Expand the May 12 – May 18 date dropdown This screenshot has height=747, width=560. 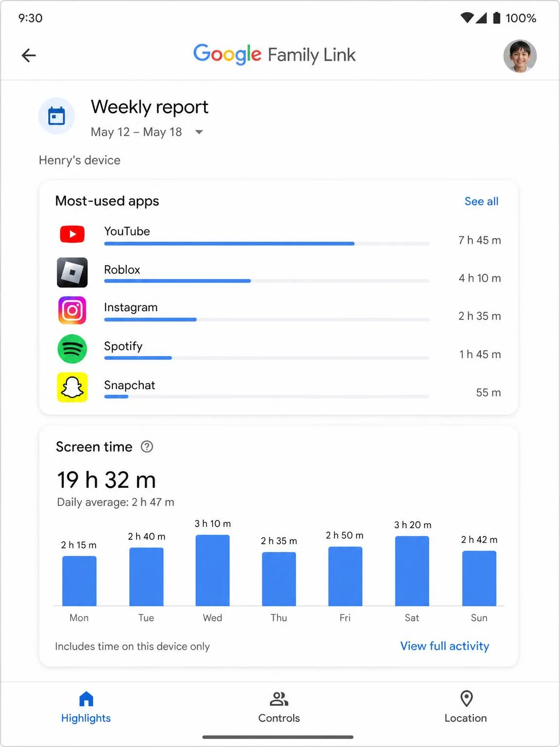[199, 132]
